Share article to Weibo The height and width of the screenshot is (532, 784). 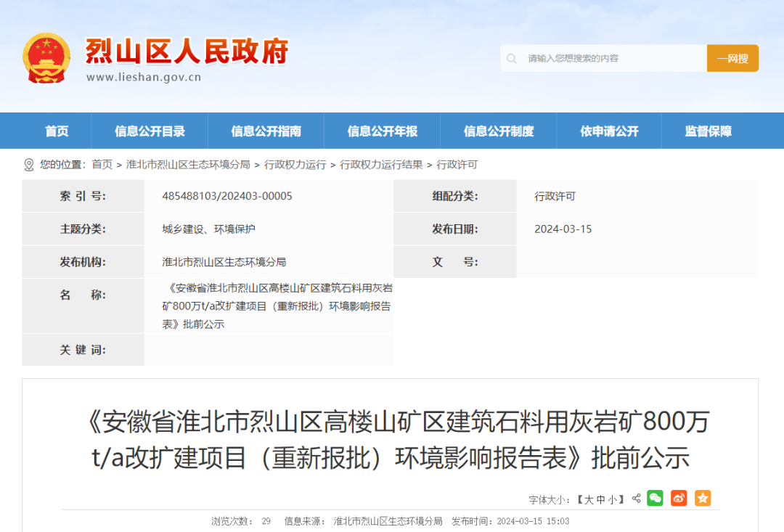[679, 498]
